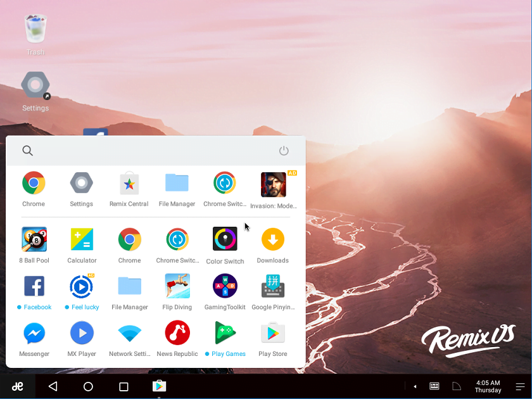Launch the 8 Ball Pool game
Image resolution: width=532 pixels, height=399 pixels.
[x=34, y=239]
